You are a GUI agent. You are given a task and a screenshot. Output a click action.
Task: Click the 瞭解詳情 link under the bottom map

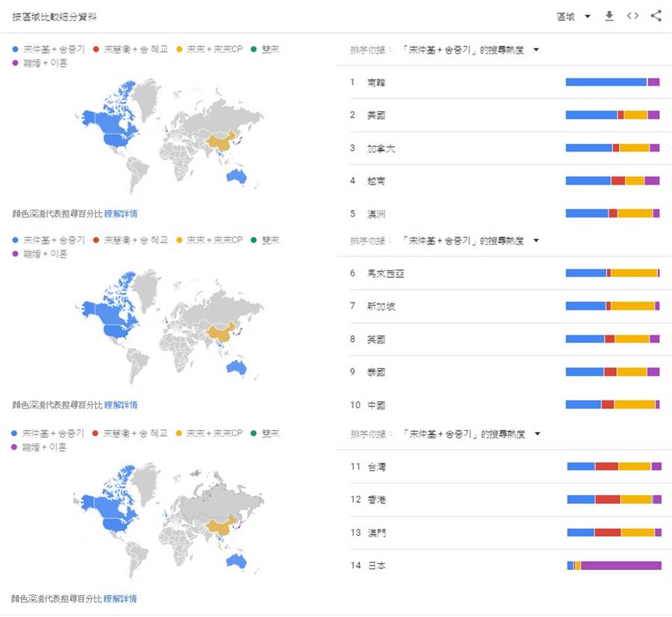(x=120, y=598)
